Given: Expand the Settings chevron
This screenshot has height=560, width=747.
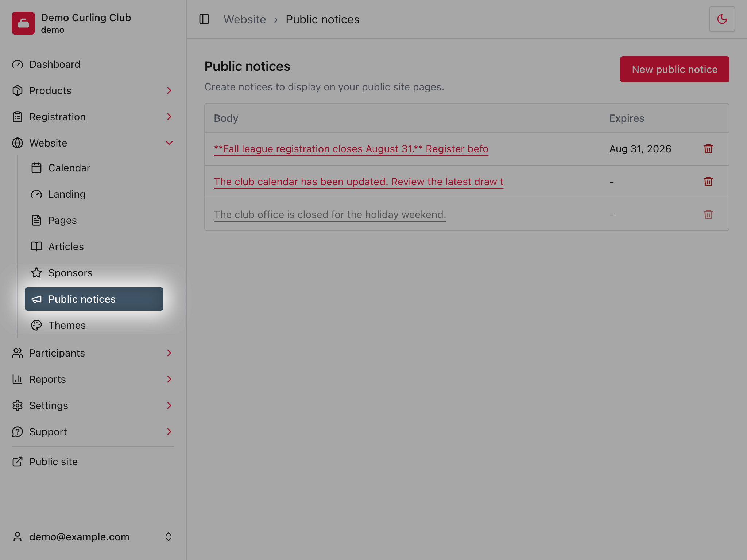Looking at the screenshot, I should (169, 405).
